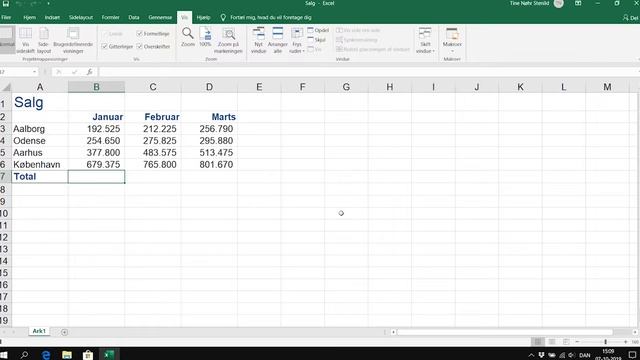Select cell with value 483.575
The image size is (640, 360).
tap(153, 153)
